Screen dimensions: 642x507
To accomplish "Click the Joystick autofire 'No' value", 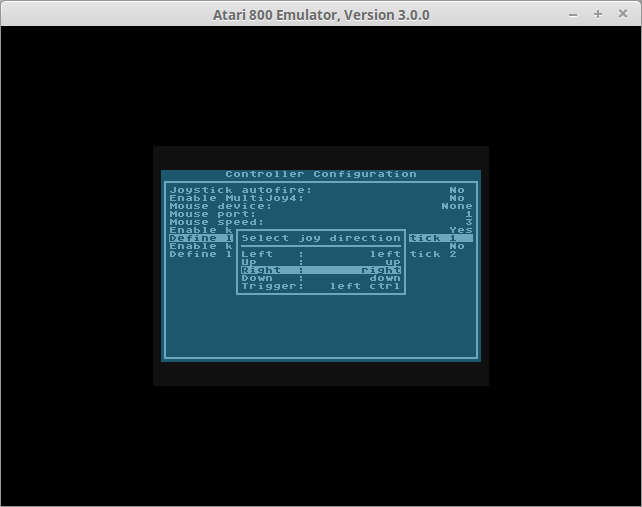I will coord(457,190).
